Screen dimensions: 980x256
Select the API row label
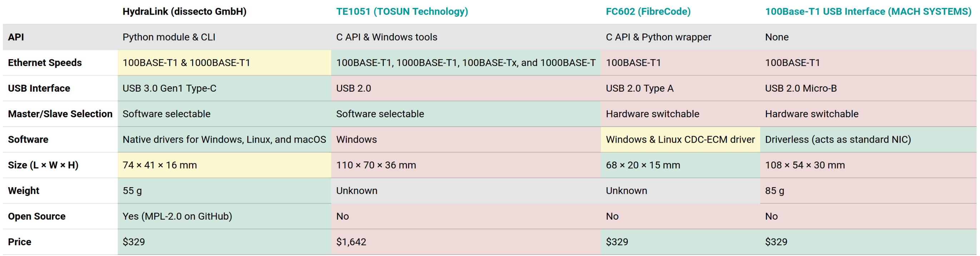(16, 37)
